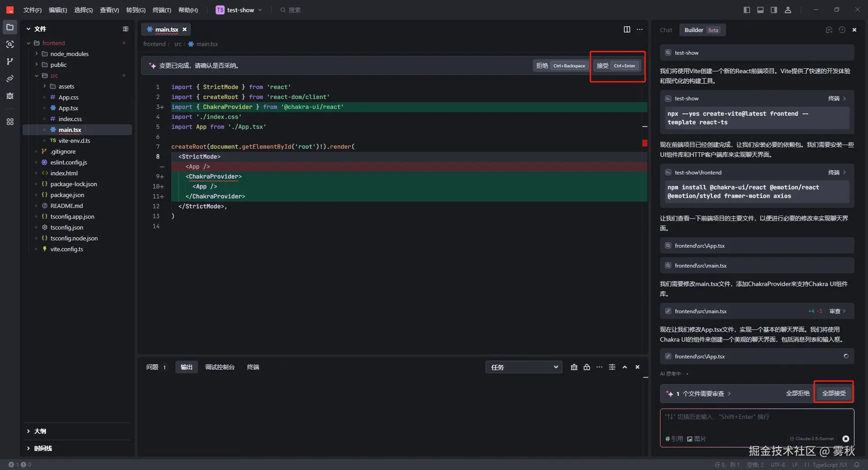Image resolution: width=868 pixels, height=470 pixels.
Task: Expand the 大纲 outline section
Action: click(x=28, y=431)
